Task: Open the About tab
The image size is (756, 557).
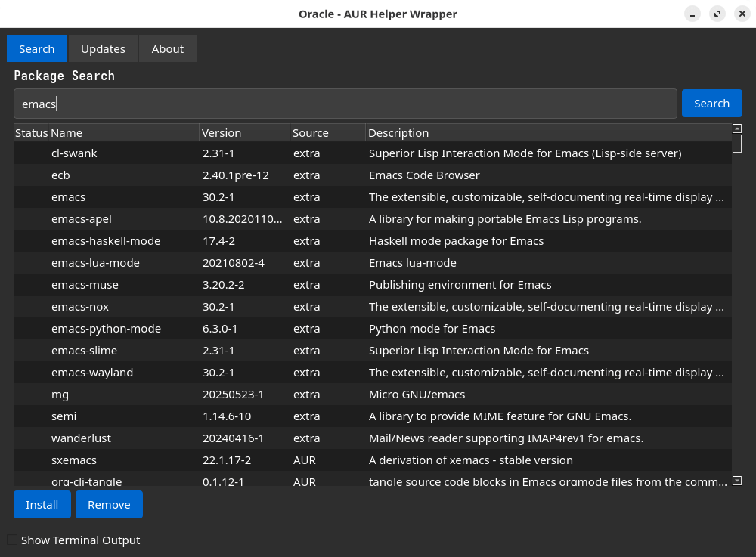Action: coord(167,48)
